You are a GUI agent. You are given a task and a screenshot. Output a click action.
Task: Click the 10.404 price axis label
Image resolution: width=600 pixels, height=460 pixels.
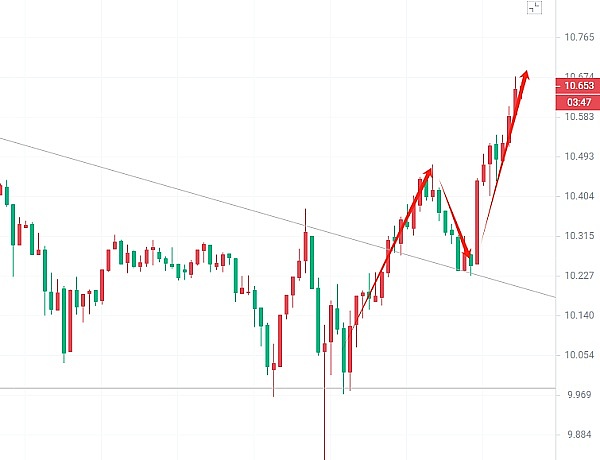(x=579, y=197)
